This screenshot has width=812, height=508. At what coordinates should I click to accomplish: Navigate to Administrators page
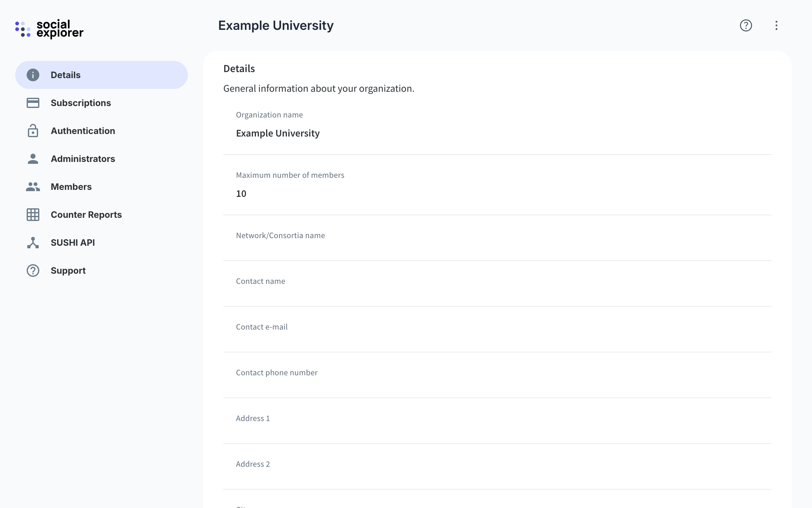click(x=101, y=158)
